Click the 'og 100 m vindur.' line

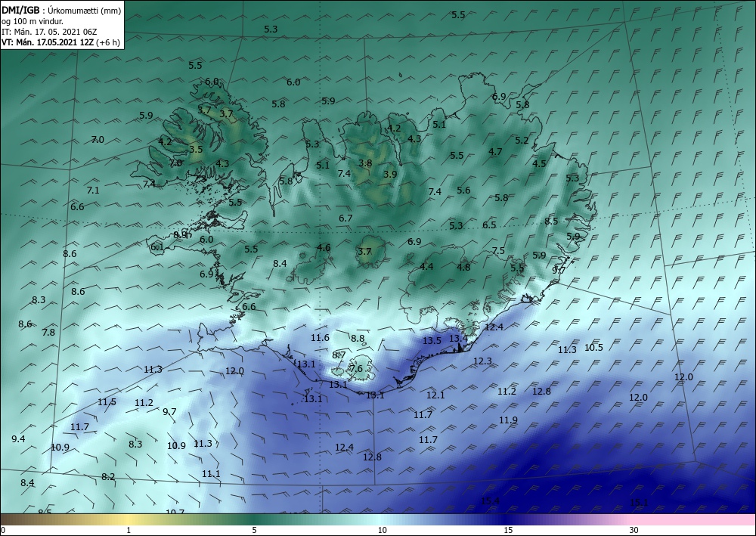[33, 21]
